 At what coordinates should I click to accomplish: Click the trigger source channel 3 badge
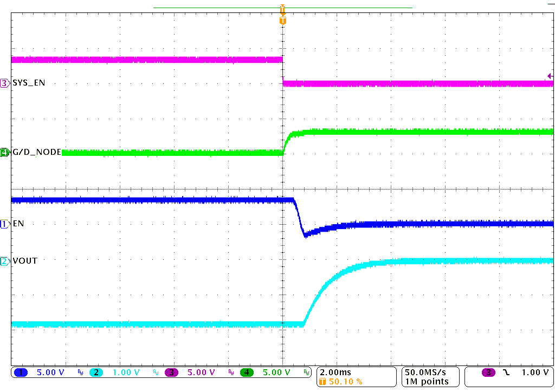488,373
